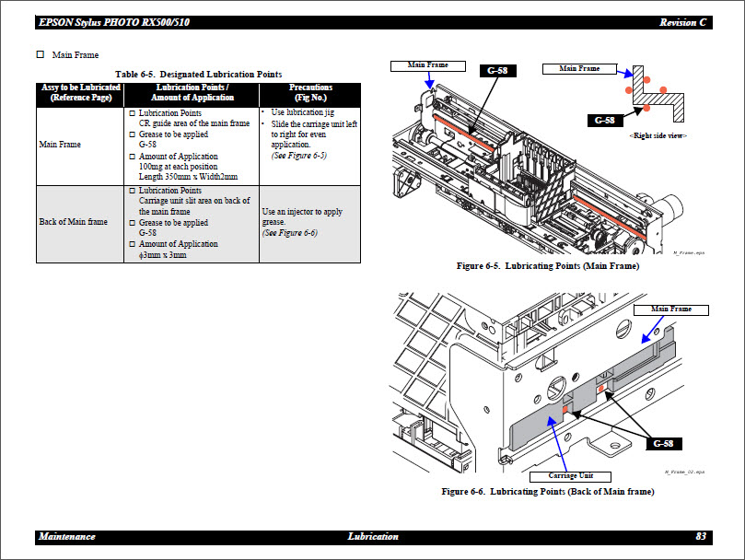Click the G-58 label in Figure 6-6
This screenshot has height=560, width=745.
[x=662, y=443]
